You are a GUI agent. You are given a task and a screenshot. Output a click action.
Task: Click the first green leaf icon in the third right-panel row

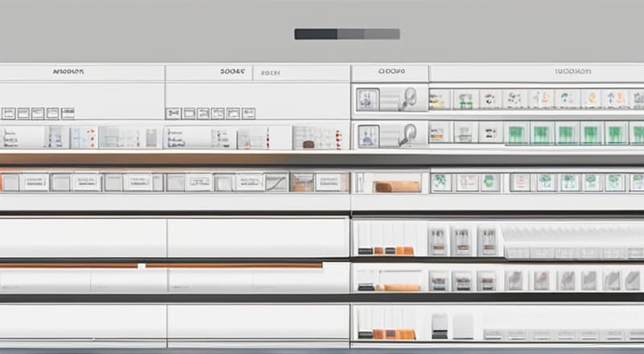[x=440, y=183]
